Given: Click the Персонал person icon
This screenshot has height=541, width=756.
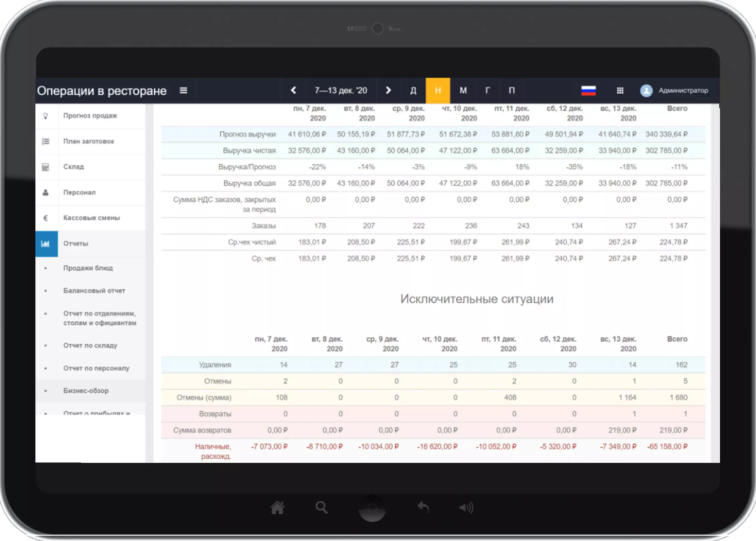Looking at the screenshot, I should [46, 192].
